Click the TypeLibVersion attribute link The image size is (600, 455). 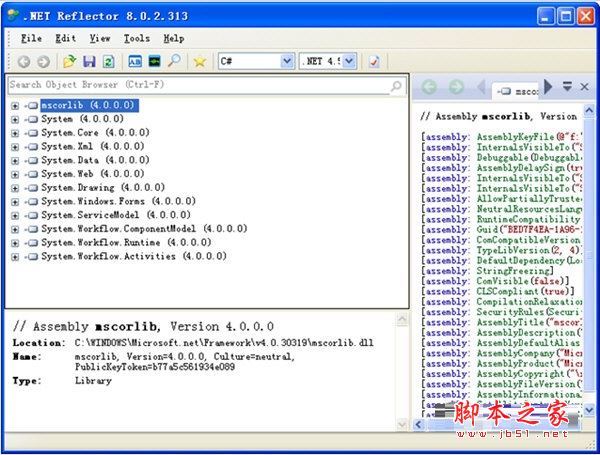pos(513,250)
